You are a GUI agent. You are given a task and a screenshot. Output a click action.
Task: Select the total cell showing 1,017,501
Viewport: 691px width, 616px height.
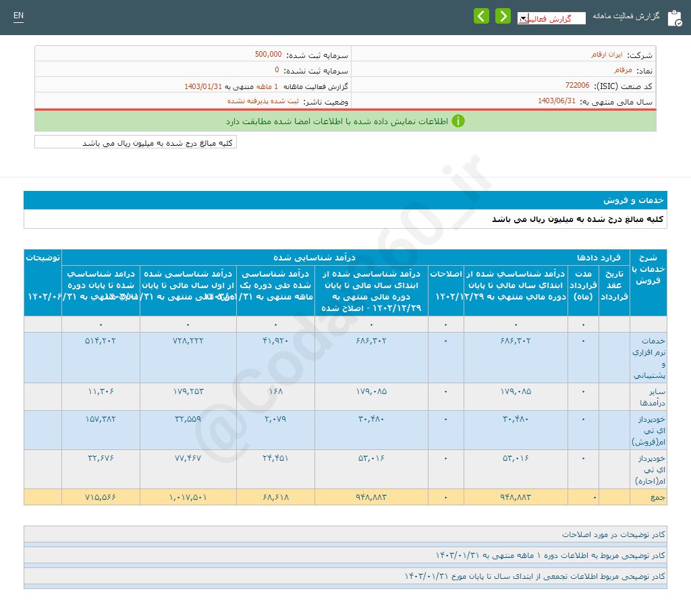tap(188, 497)
